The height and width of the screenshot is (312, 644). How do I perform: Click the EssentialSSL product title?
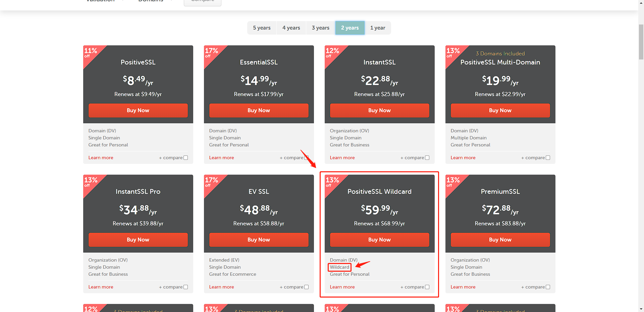259,62
